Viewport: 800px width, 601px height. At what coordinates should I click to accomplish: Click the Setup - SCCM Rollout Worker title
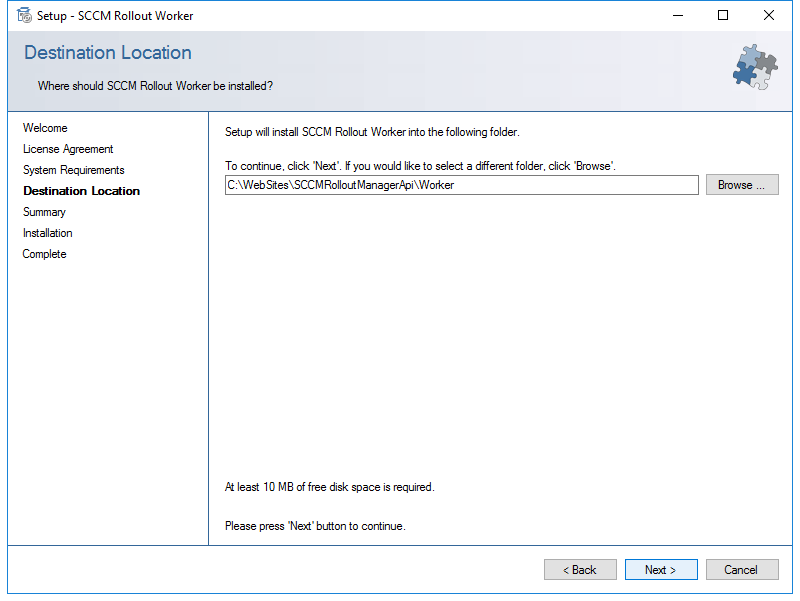pos(115,16)
